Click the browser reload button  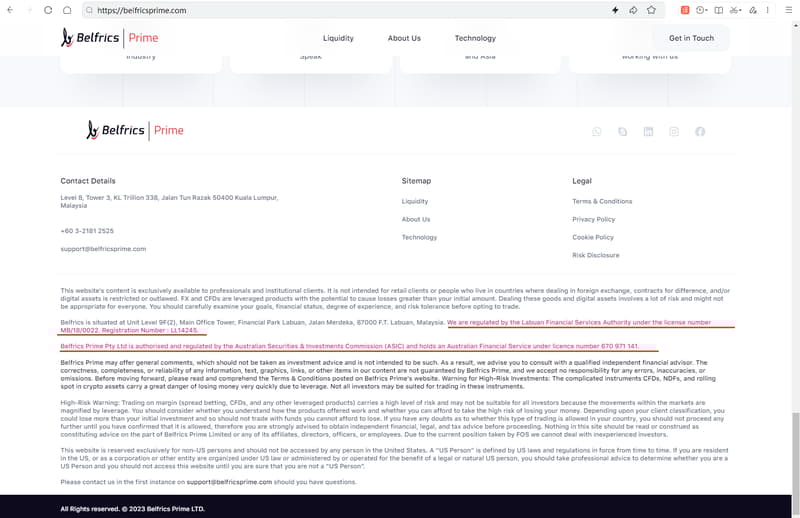(x=48, y=10)
